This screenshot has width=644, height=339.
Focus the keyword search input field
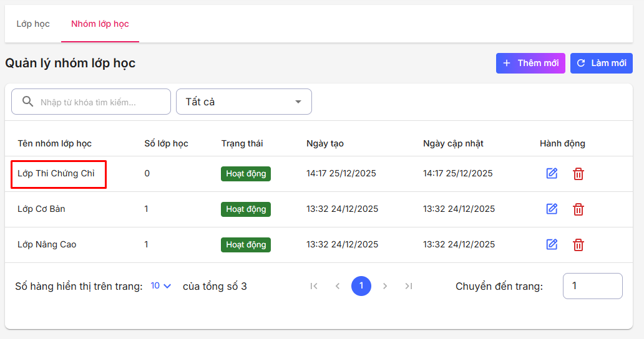pyautogui.click(x=91, y=102)
